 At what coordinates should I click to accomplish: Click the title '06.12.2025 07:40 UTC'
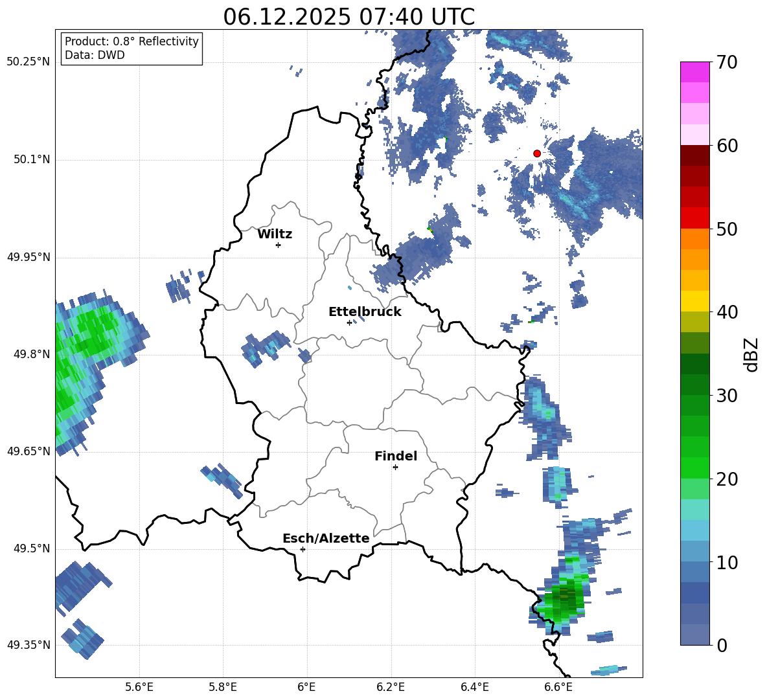pos(349,17)
